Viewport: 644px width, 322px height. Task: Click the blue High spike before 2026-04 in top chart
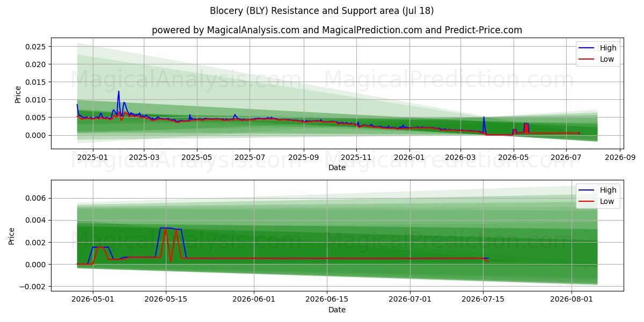pos(484,118)
